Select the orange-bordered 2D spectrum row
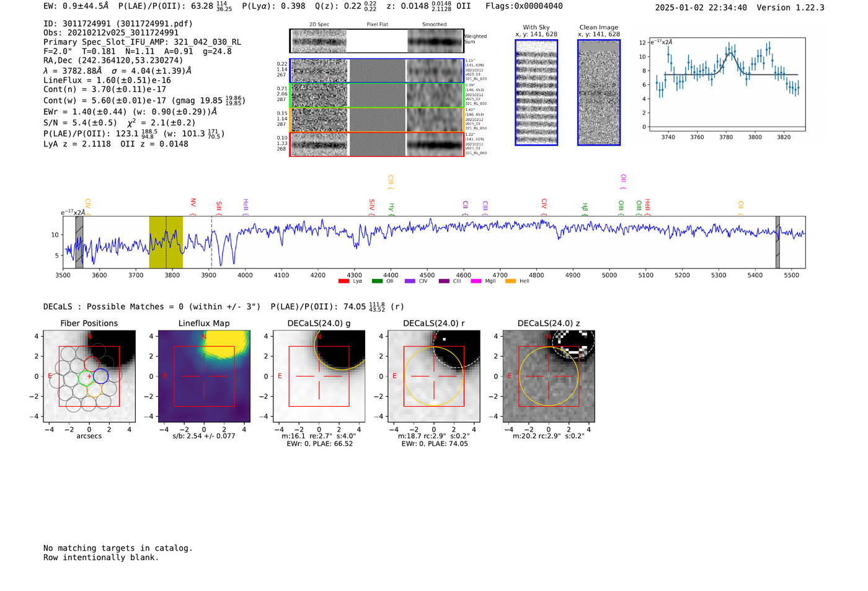 point(377,120)
